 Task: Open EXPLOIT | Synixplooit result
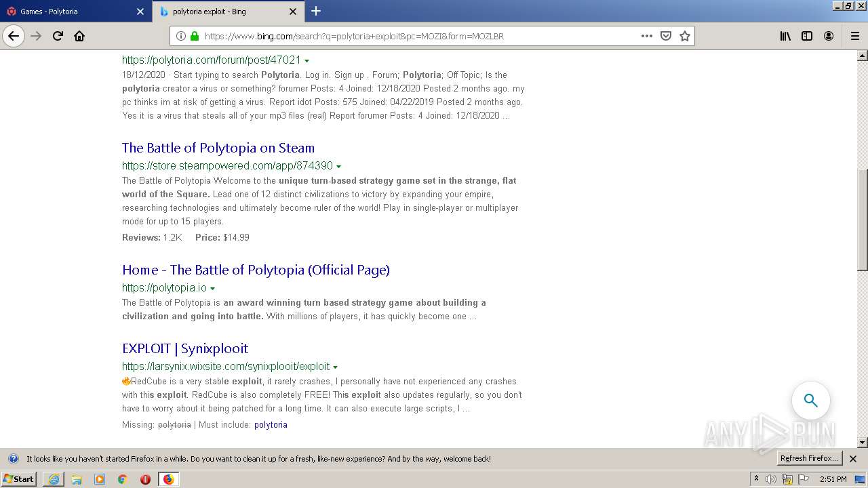click(x=185, y=348)
